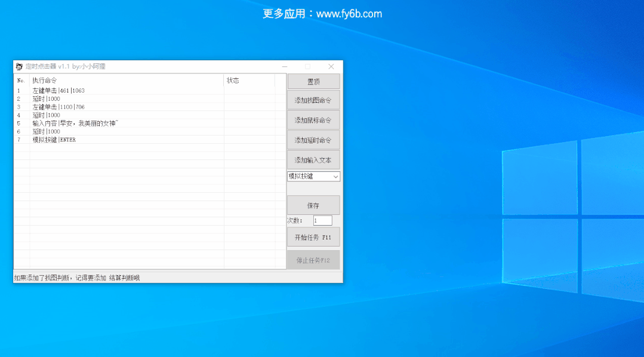Click the 状态 column header
This screenshot has height=357, width=644.
tap(249, 81)
